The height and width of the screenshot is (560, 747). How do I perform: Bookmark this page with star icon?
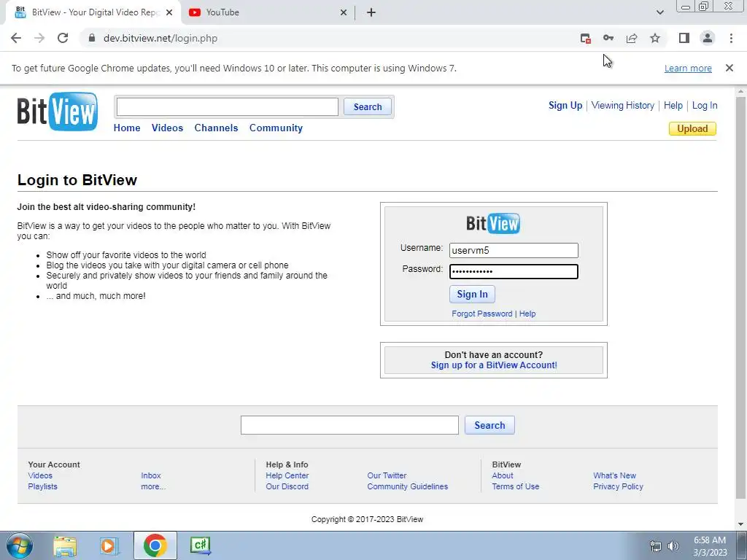655,38
